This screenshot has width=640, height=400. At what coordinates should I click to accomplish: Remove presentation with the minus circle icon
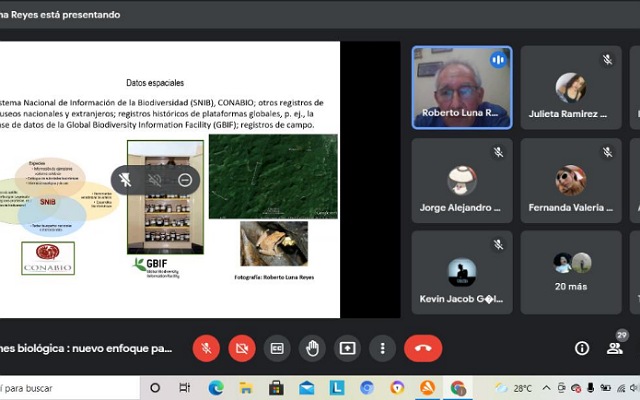coord(185,180)
